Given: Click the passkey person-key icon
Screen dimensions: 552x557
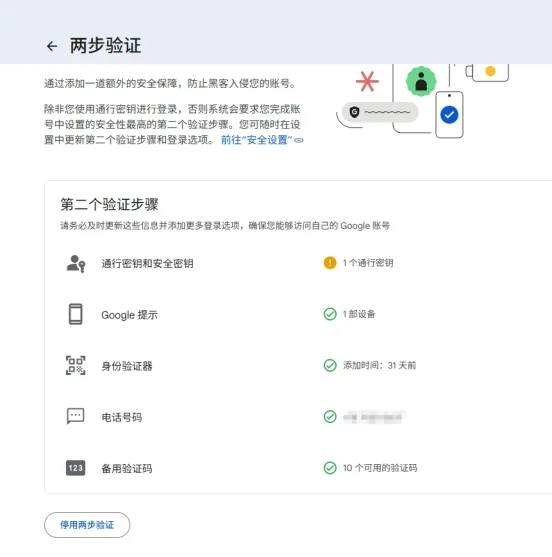Looking at the screenshot, I should (76, 264).
